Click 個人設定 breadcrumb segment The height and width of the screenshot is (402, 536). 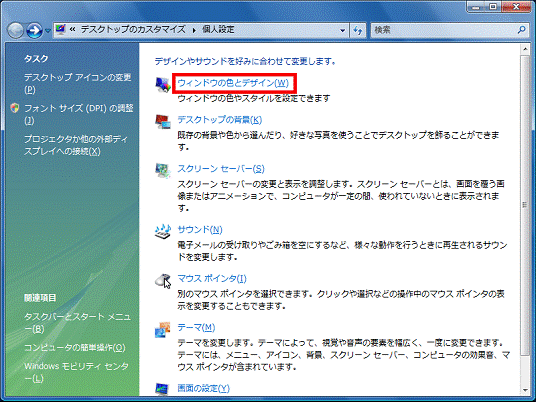pos(218,30)
